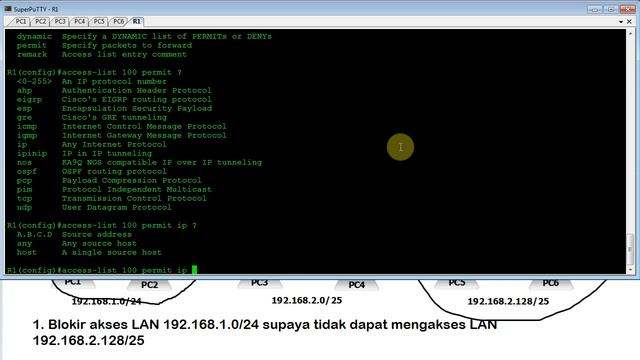Screen dimensions: 640x360
Task: Maximize the SuperPuTTY window
Action: 611,9
